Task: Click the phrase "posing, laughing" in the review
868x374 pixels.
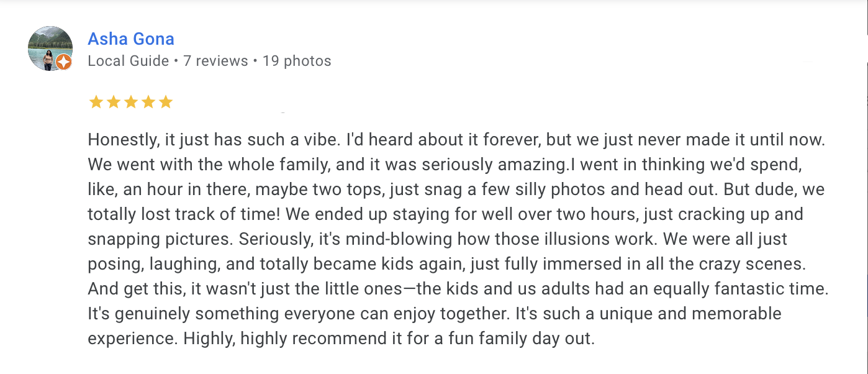Action: pos(152,264)
